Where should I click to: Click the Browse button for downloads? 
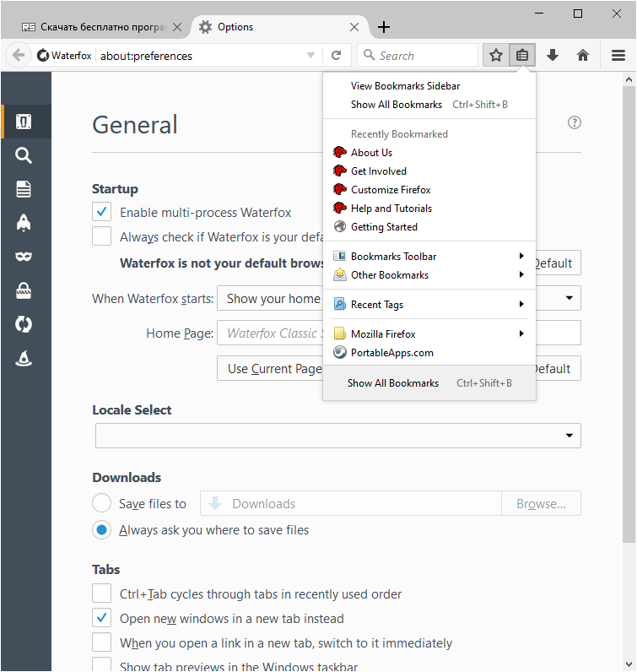[x=541, y=504]
